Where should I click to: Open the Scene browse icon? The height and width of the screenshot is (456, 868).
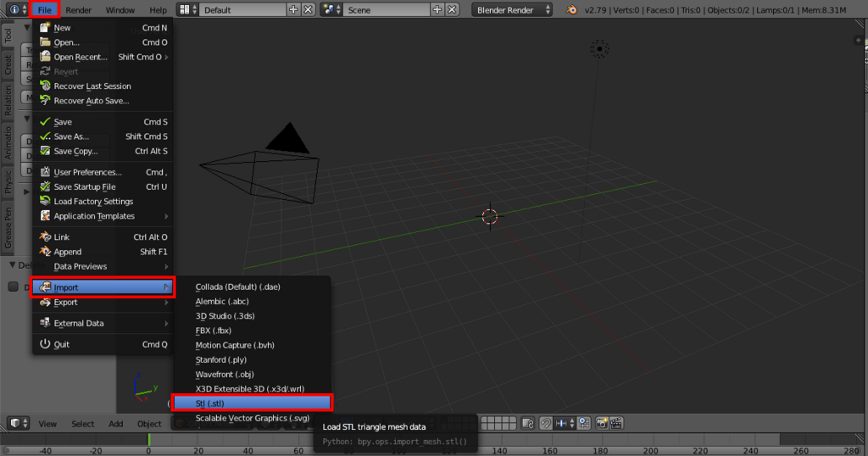click(x=331, y=9)
